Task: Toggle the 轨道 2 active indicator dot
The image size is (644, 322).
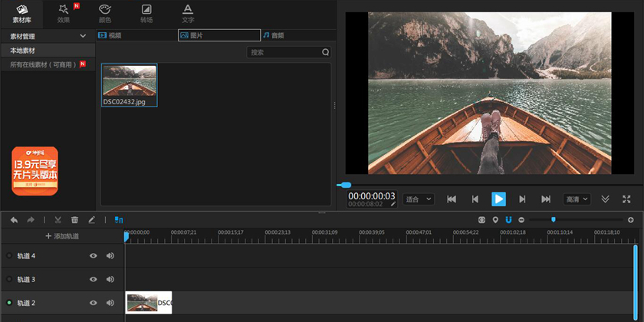Action: 9,303
